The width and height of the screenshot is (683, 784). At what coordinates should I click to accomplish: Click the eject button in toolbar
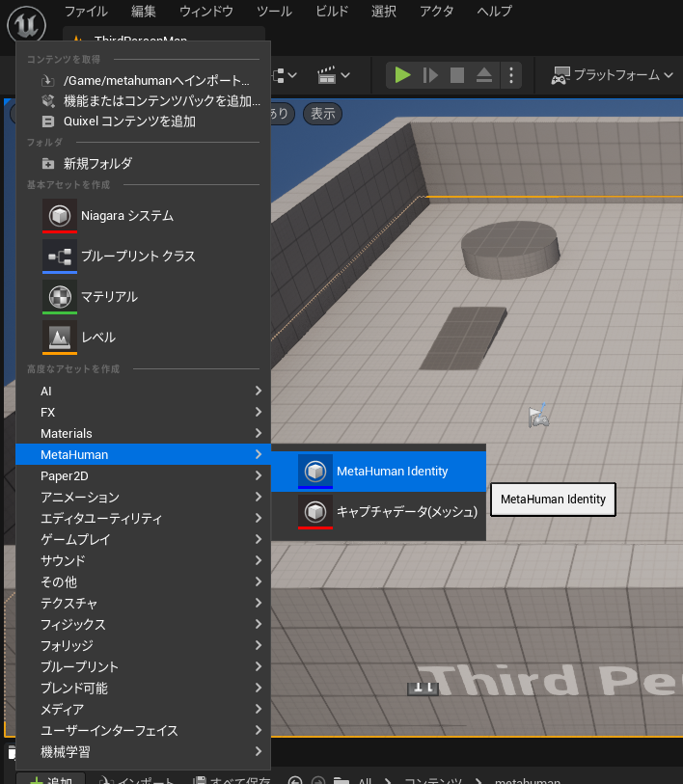[484, 75]
